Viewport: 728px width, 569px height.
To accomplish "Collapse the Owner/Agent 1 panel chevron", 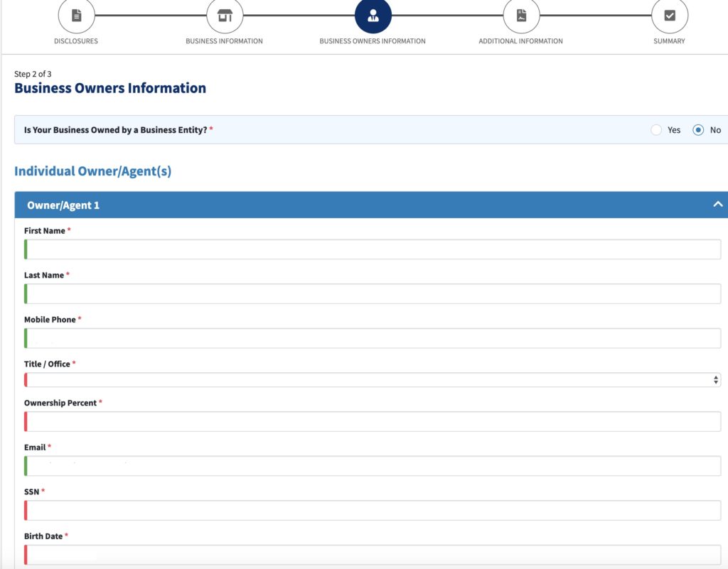I will pos(717,205).
